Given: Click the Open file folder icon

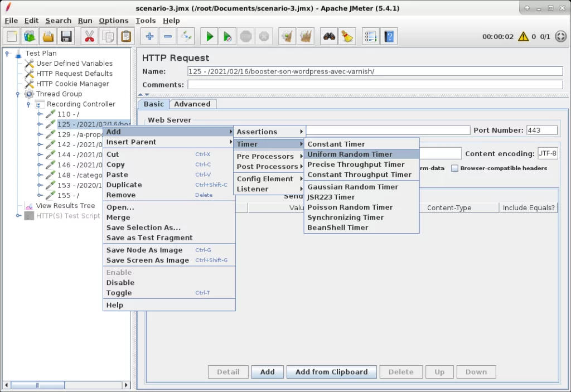Looking at the screenshot, I should [48, 36].
